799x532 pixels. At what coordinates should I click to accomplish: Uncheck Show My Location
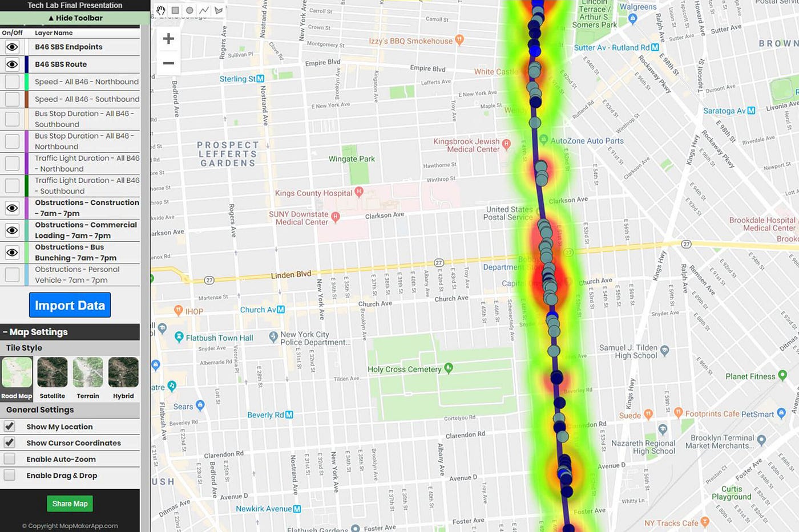coord(9,427)
